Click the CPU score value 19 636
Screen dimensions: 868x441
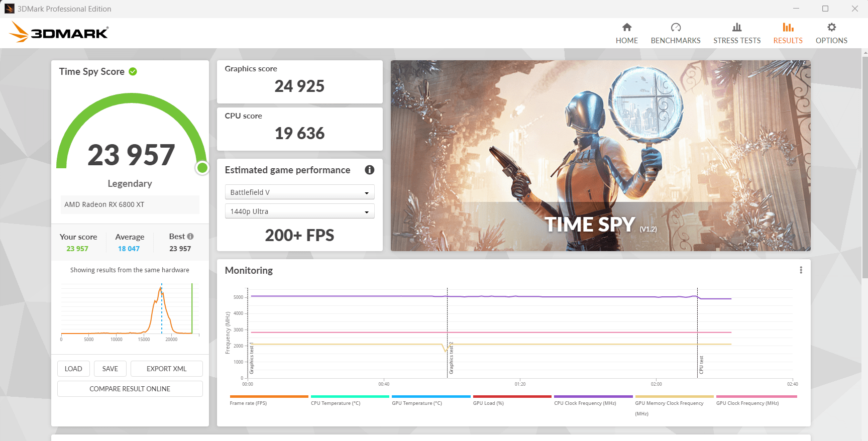point(299,134)
